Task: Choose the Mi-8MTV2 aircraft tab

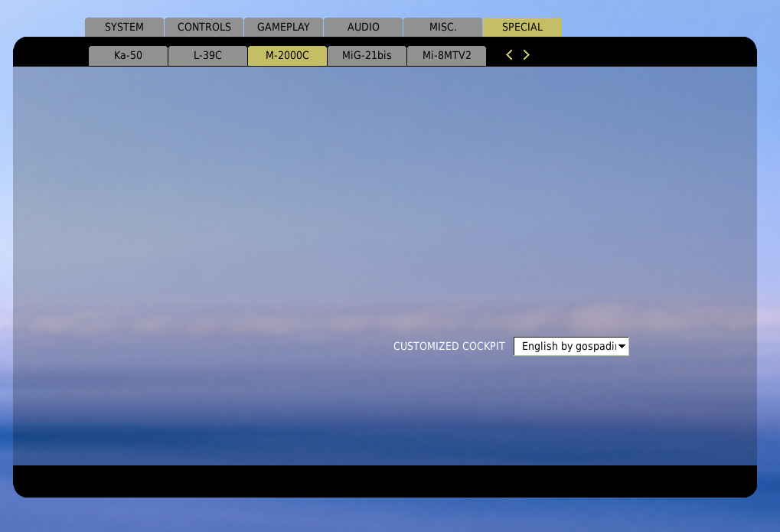Action: [x=446, y=56]
